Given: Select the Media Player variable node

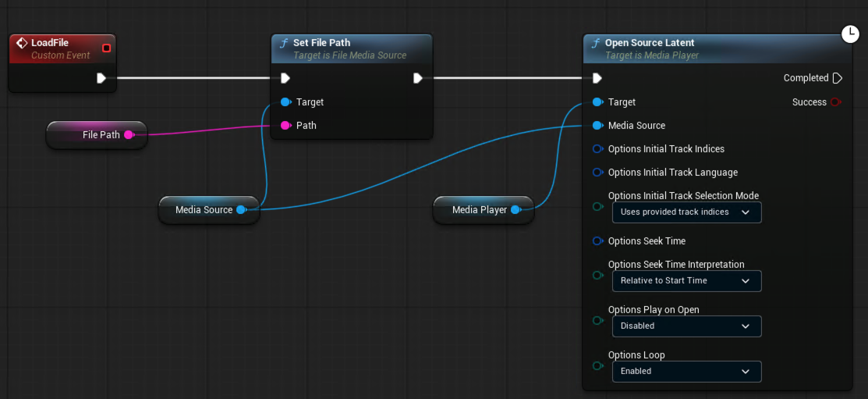Looking at the screenshot, I should click(484, 209).
